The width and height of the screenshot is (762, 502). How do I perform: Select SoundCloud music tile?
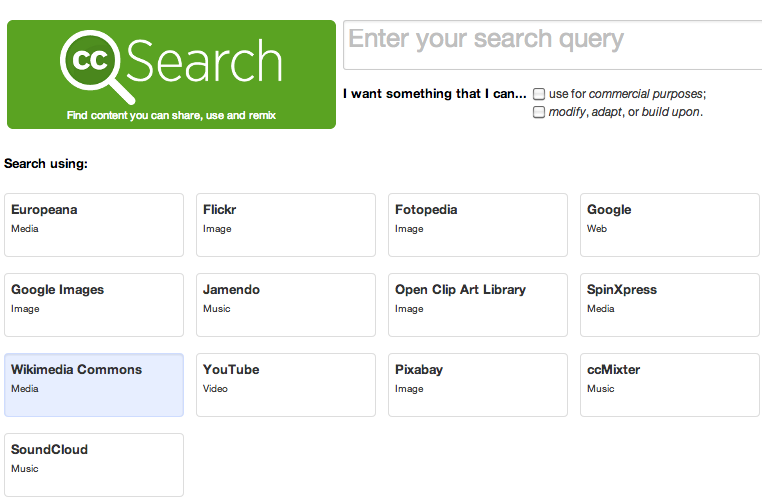(x=94, y=465)
